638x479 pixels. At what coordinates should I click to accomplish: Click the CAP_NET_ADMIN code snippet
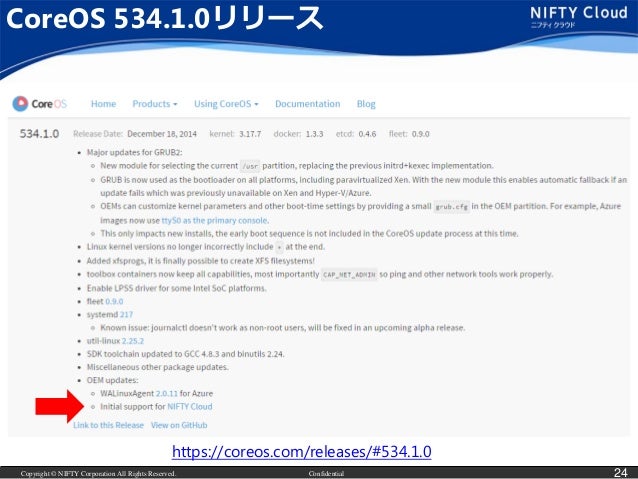click(350, 275)
